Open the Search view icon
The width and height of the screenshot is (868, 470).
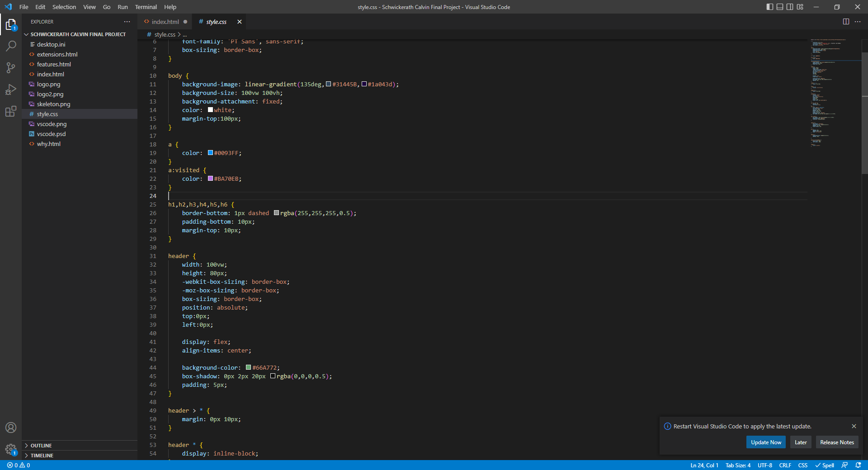pos(11,46)
